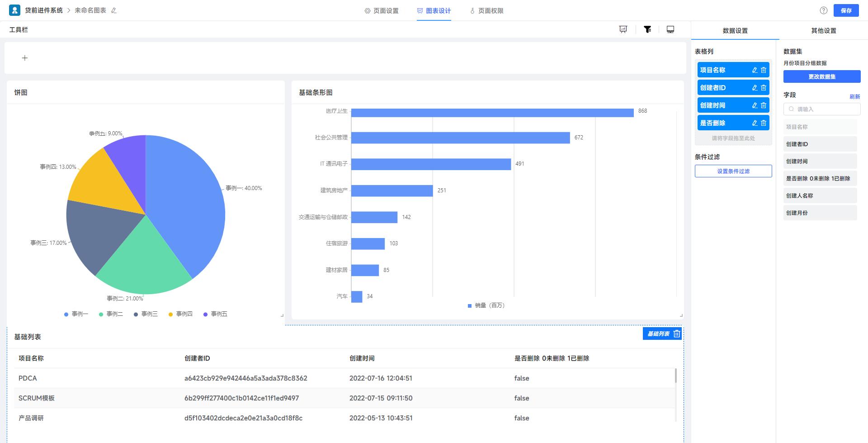Add a toolbar item with plus icon

click(x=25, y=58)
